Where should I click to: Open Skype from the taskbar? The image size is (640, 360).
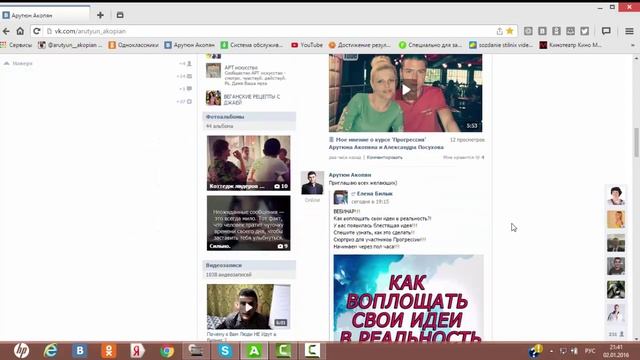(225, 351)
